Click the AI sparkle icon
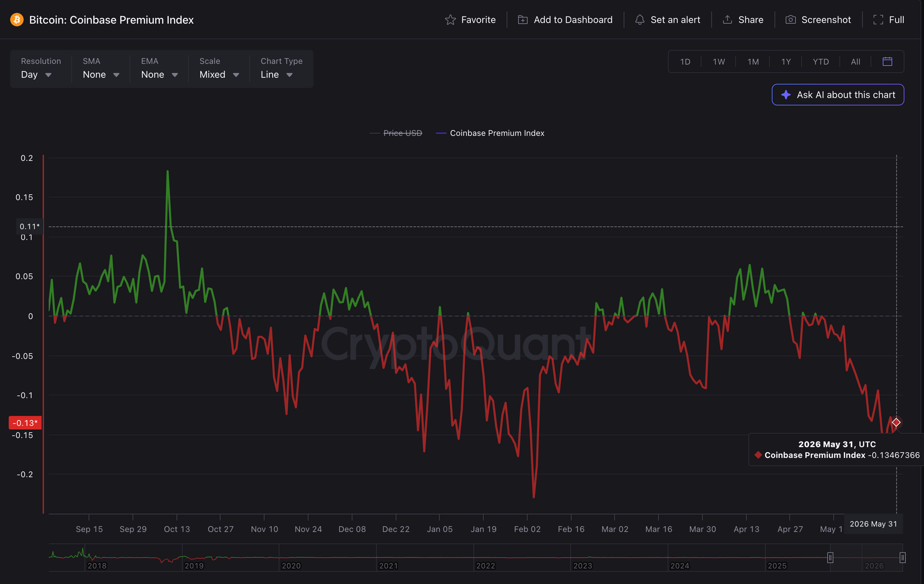The height and width of the screenshot is (584, 924). (x=786, y=95)
